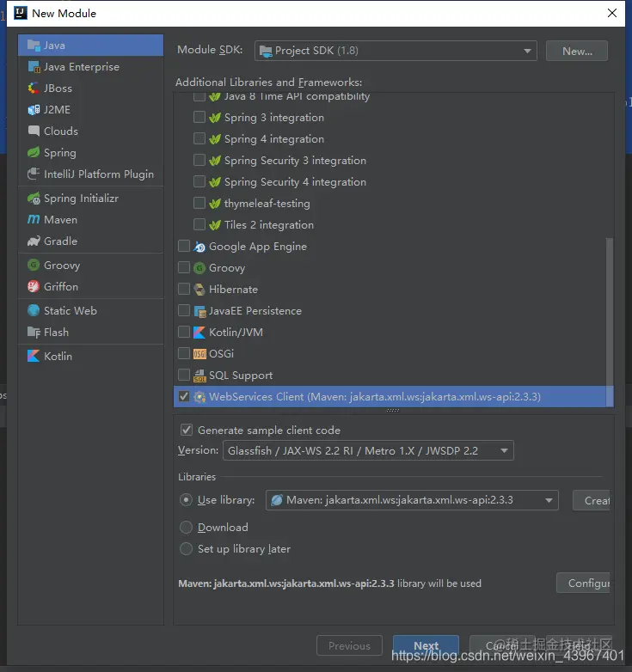The width and height of the screenshot is (632, 672).
Task: Click the Gradle elephant icon
Action: [34, 241]
